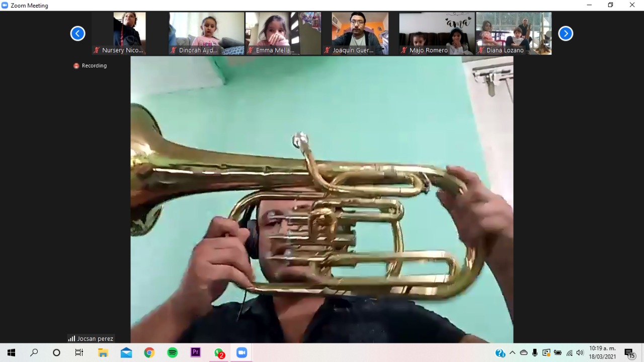Open Google Chrome from the taskbar

(149, 352)
